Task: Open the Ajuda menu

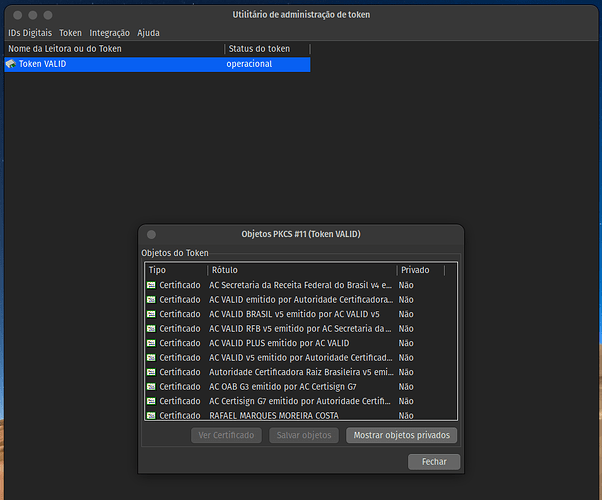Action: point(148,33)
